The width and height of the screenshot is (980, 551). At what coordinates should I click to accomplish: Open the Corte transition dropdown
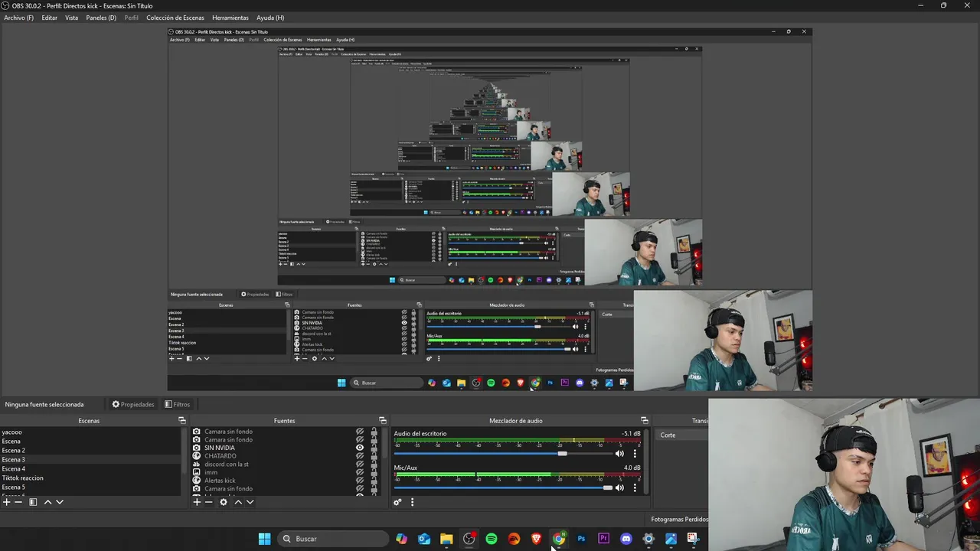pyautogui.click(x=681, y=435)
